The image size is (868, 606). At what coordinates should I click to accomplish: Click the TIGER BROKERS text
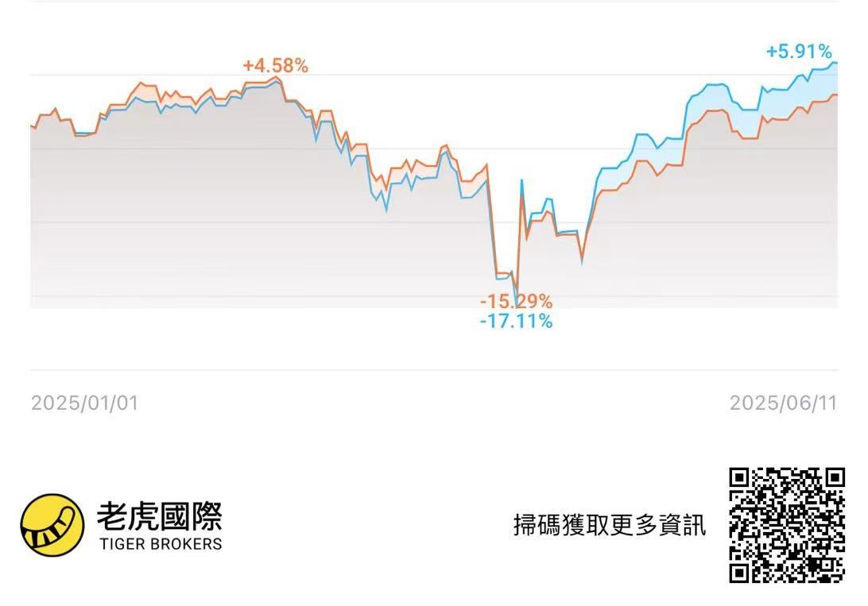click(161, 544)
